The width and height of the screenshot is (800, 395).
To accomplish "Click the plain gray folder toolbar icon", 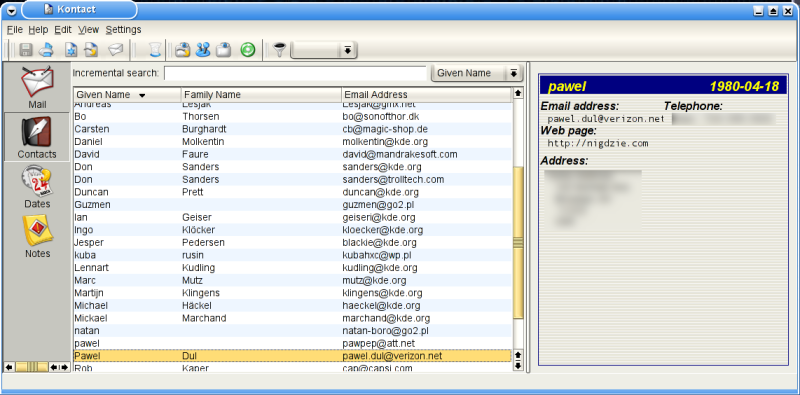I will click(223, 50).
